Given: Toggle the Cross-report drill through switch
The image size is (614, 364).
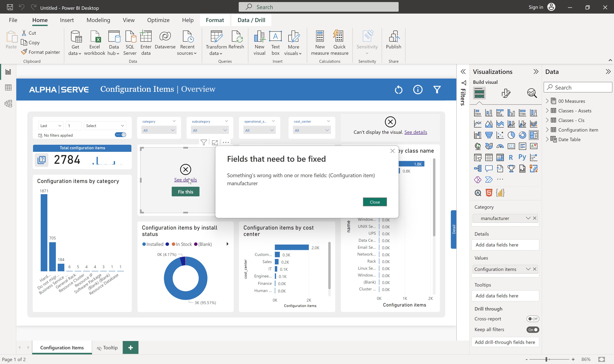Looking at the screenshot, I should pos(532,319).
